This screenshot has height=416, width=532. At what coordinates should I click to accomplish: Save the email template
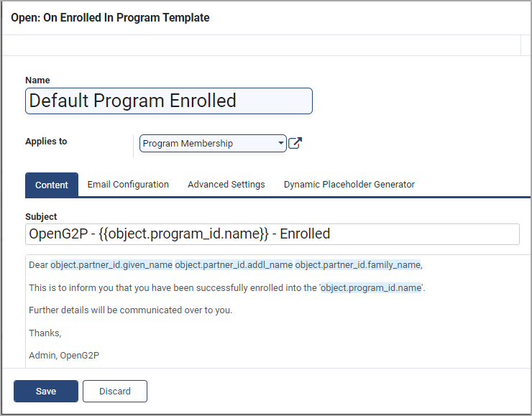click(46, 392)
